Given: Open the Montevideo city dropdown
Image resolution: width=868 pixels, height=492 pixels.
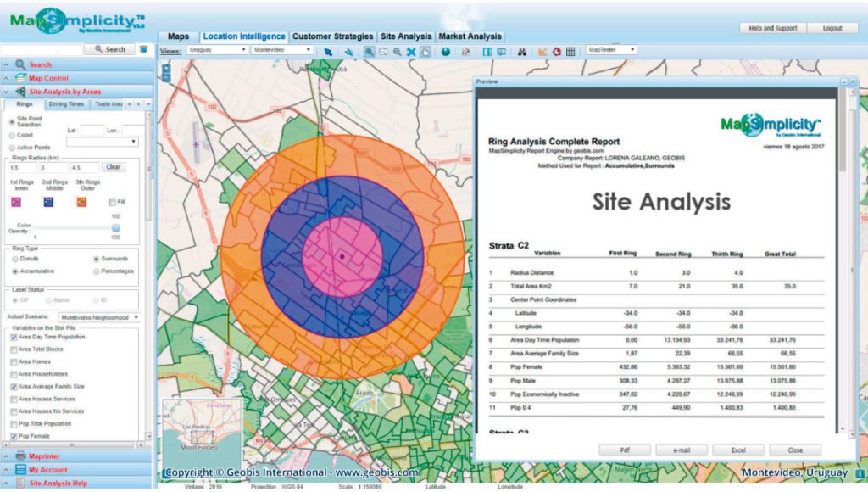Looking at the screenshot, I should pyautogui.click(x=282, y=50).
